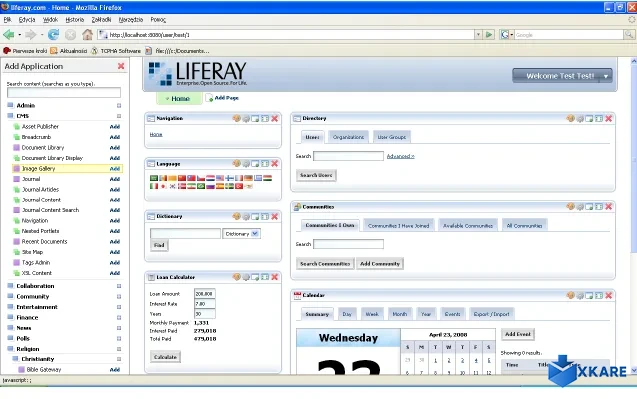
Task: Minimize the Language portlet
Action: point(255,164)
